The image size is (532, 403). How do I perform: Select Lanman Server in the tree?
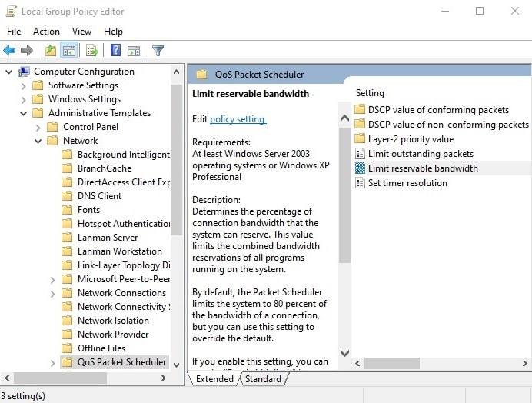tap(108, 238)
